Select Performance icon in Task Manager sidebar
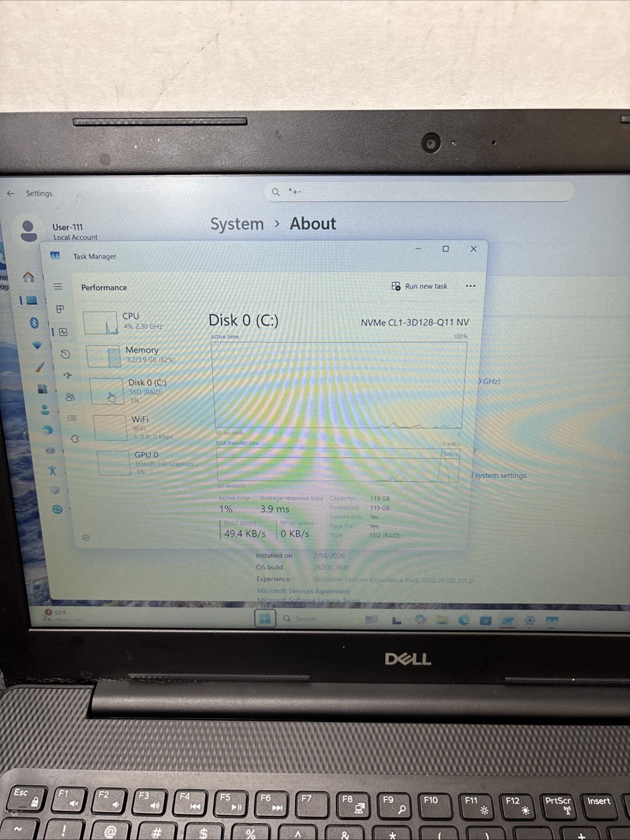630x840 pixels. tap(63, 332)
